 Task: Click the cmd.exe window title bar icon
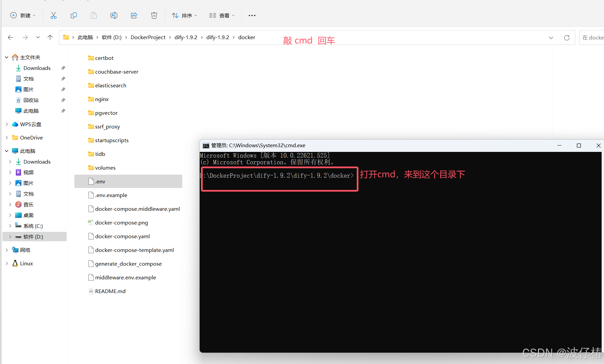[206, 146]
